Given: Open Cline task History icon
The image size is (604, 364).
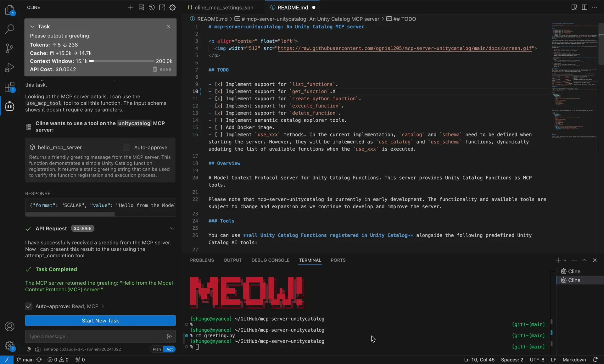Looking at the screenshot, I should 152,7.
